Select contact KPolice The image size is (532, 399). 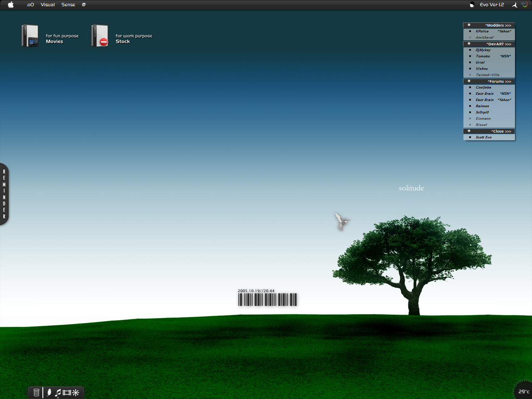[482, 31]
